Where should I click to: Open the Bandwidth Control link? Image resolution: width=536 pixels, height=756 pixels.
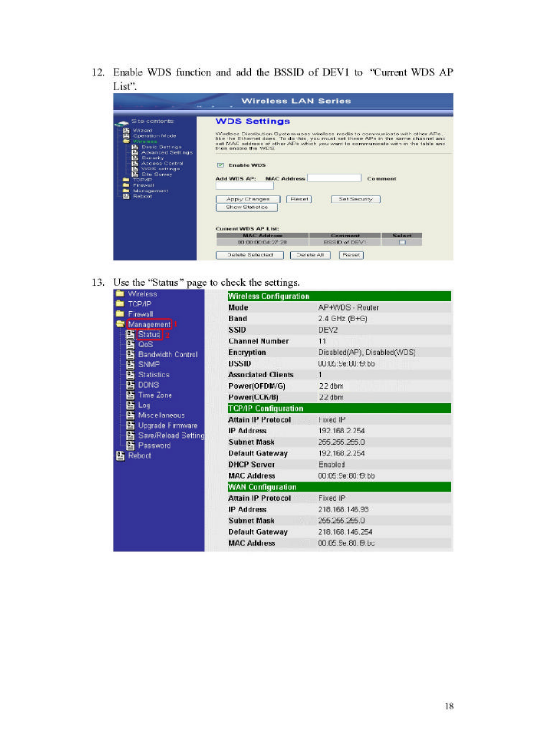(168, 355)
